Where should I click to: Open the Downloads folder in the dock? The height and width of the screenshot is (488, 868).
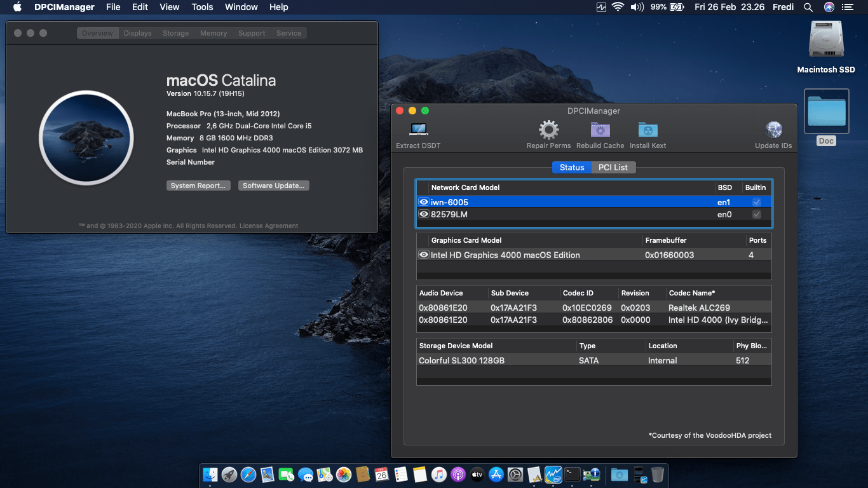620,474
